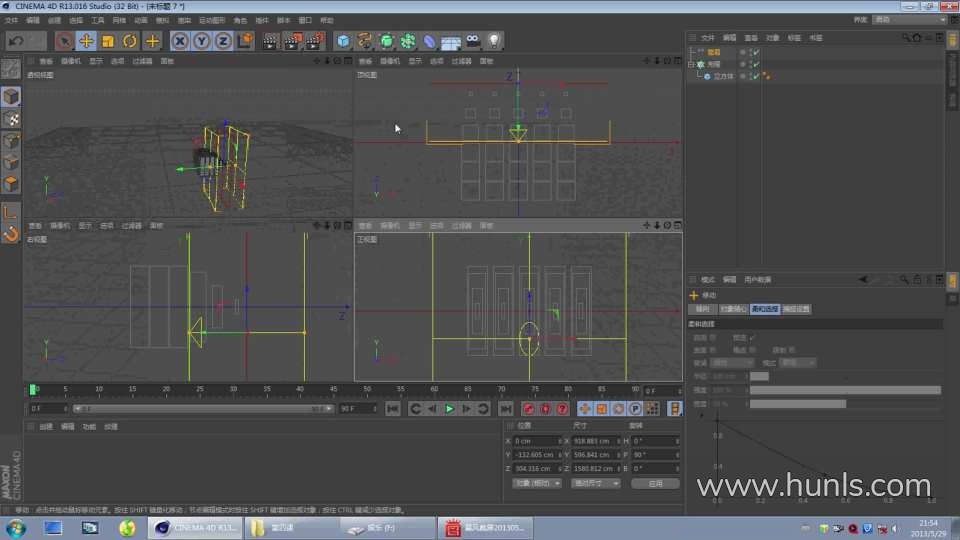Screen dimensions: 960x540
Task: Play the animation forward
Action: point(449,408)
